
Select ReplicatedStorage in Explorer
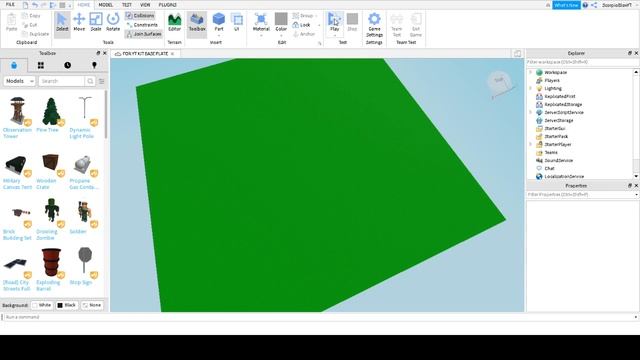(x=563, y=104)
